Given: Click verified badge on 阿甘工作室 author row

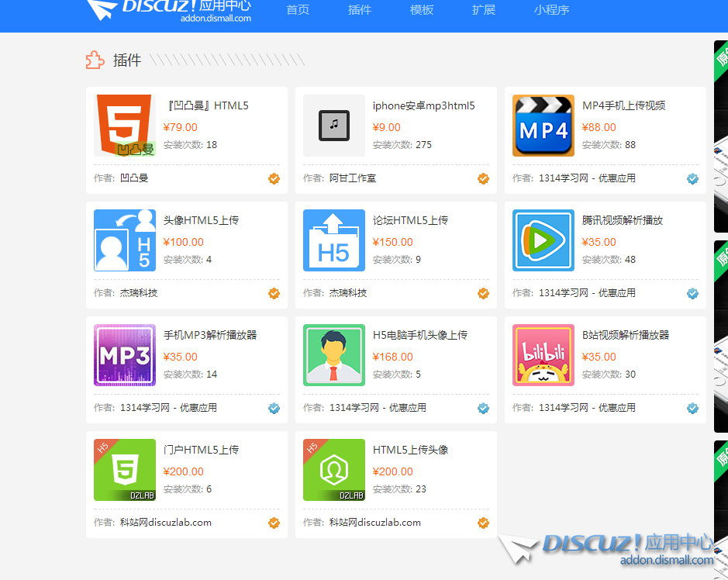Looking at the screenshot, I should (483, 178).
